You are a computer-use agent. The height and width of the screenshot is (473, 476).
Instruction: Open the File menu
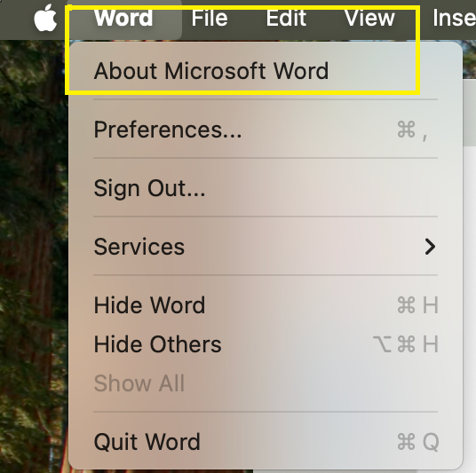pos(210,18)
